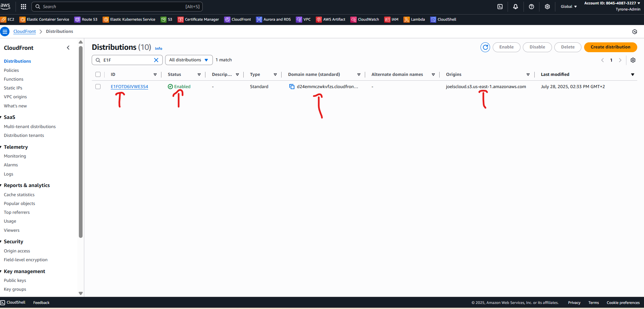This screenshot has height=309, width=644.
Task: Open the notifications bell
Action: 515,6
